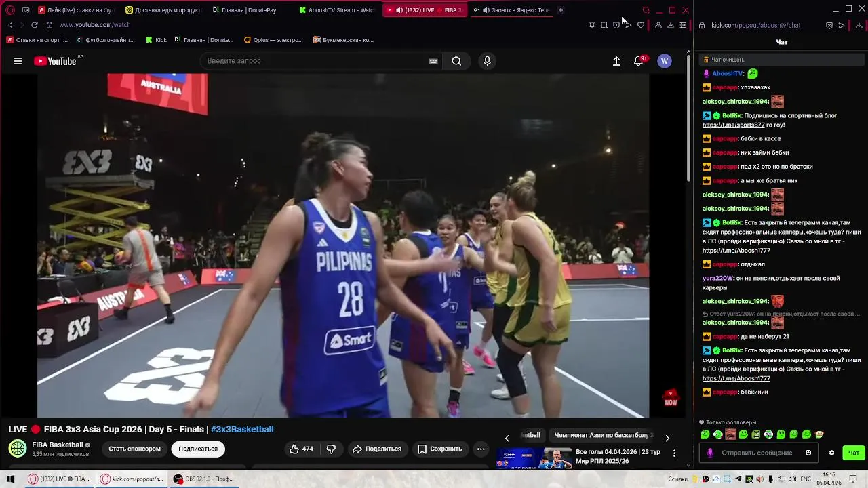Open more actions ellipsis under video

click(481, 449)
